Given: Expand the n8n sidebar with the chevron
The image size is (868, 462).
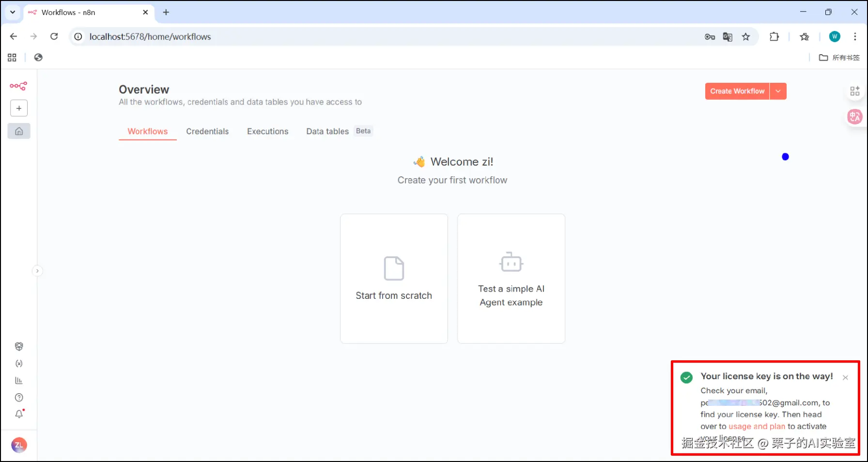Looking at the screenshot, I should (37, 271).
